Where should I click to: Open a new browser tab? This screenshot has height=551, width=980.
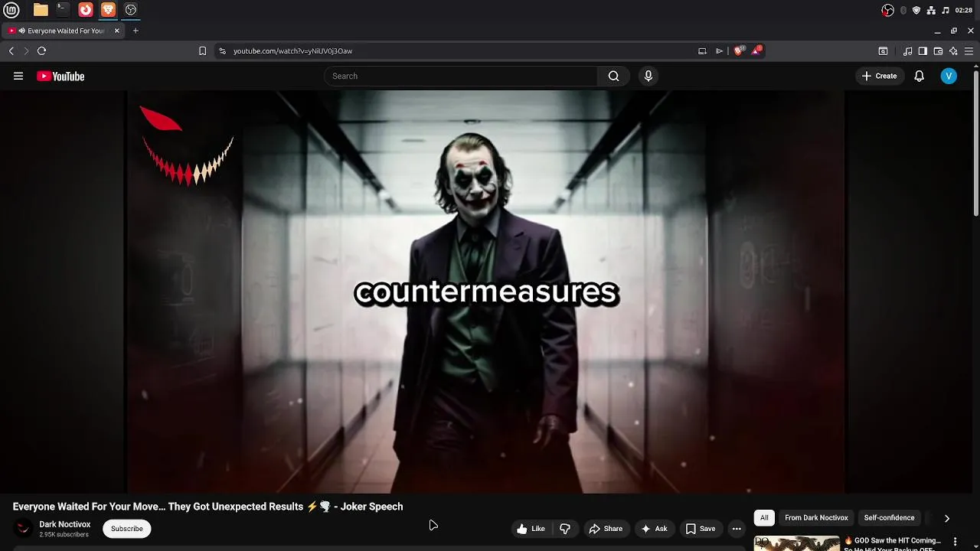coord(136,31)
